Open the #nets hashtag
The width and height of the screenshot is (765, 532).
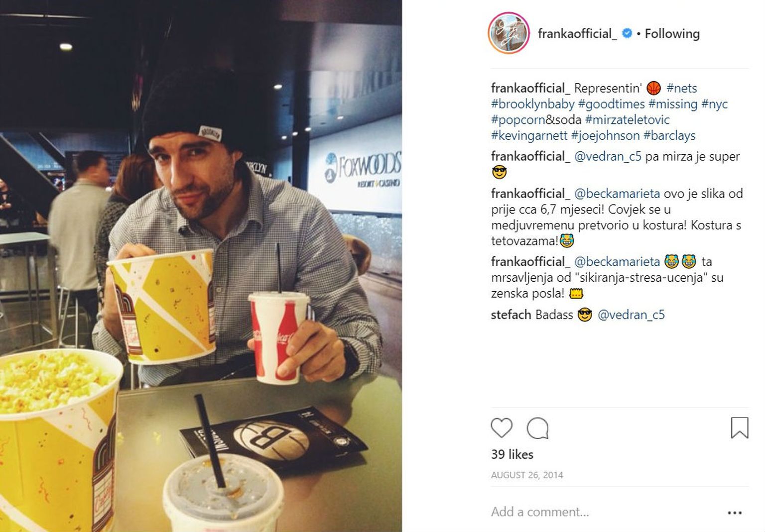click(681, 88)
